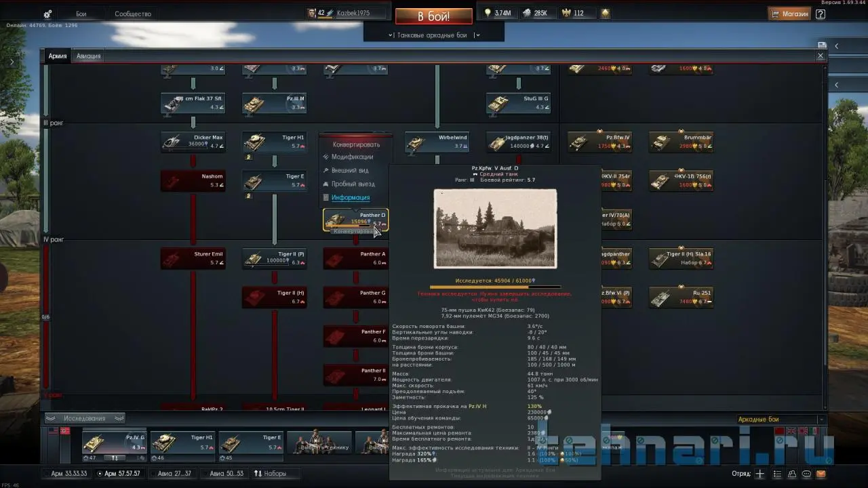This screenshot has height=488, width=868.
Task: Open the Магазин store button
Action: coord(789,14)
